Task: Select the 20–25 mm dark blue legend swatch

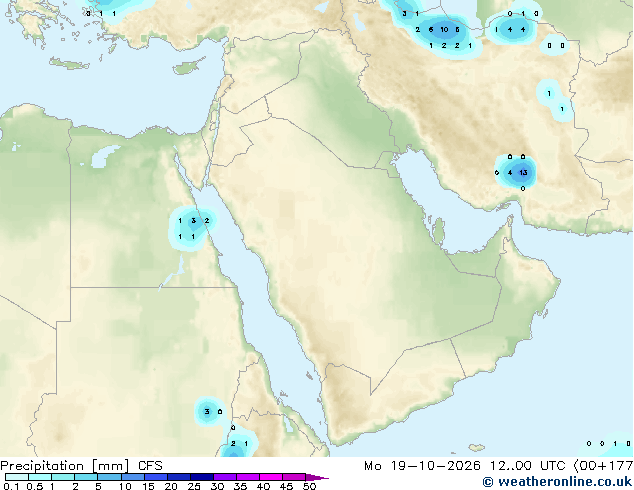Action: [178, 477]
